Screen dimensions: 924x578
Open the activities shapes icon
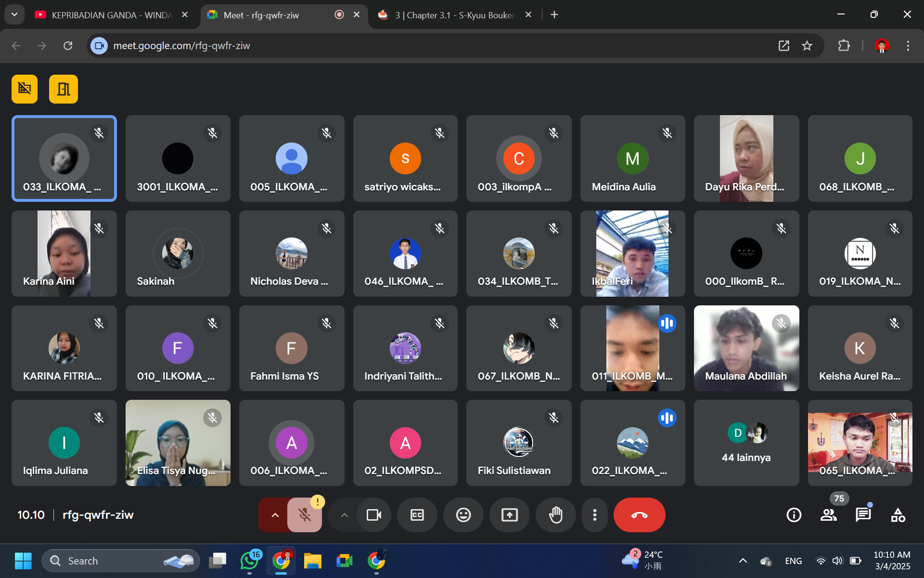click(x=898, y=515)
